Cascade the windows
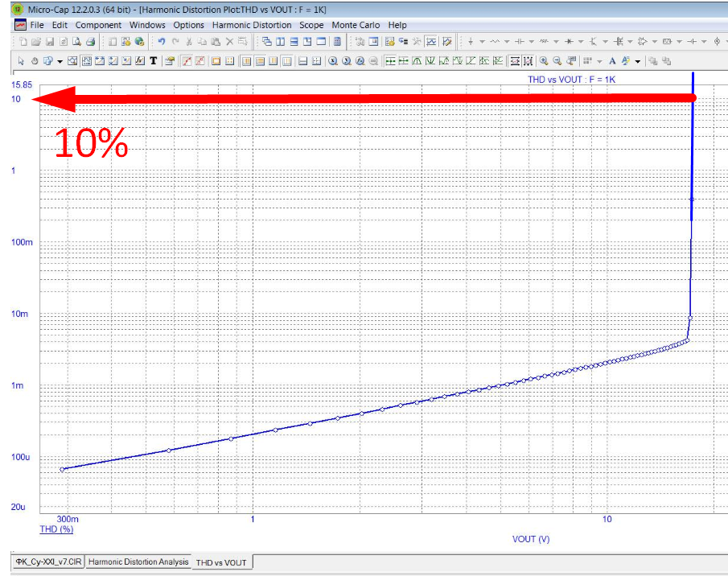The height and width of the screenshot is (576, 728). tap(267, 42)
